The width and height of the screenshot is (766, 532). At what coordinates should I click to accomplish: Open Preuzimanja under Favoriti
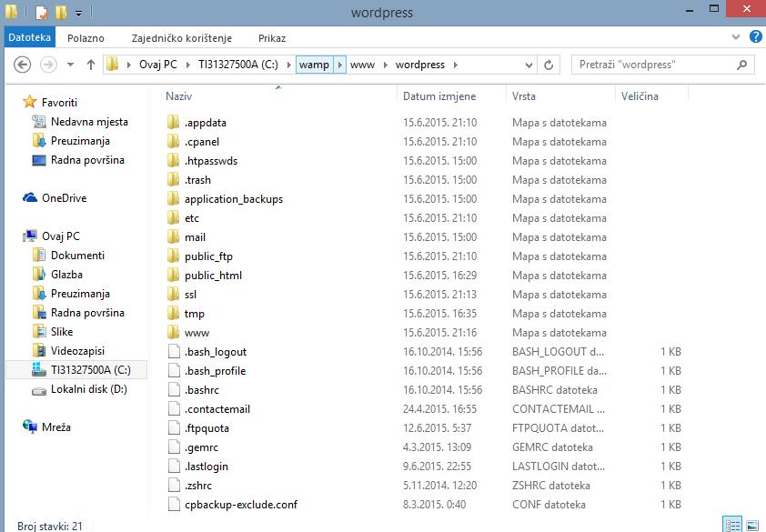click(x=80, y=141)
